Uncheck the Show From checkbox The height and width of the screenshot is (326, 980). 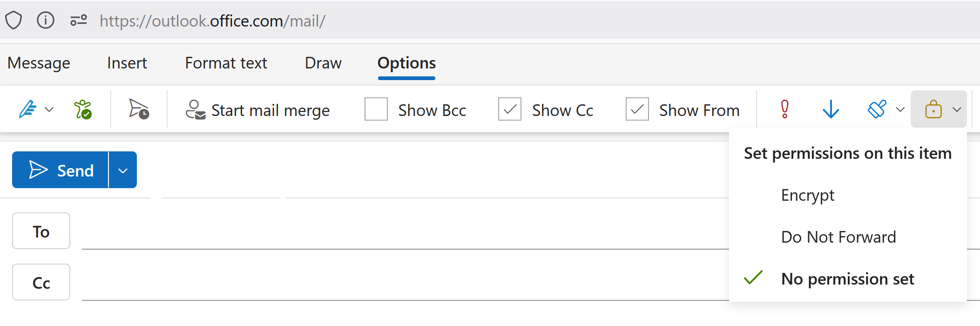tap(637, 109)
